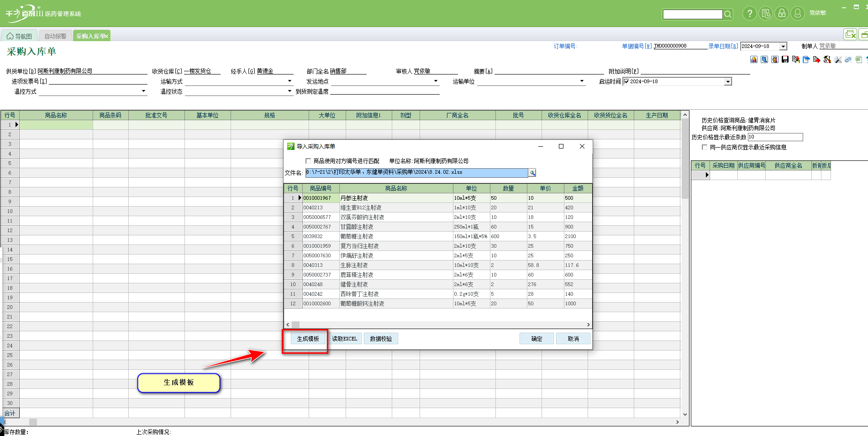Open the scheduled document history icon

point(766,13)
